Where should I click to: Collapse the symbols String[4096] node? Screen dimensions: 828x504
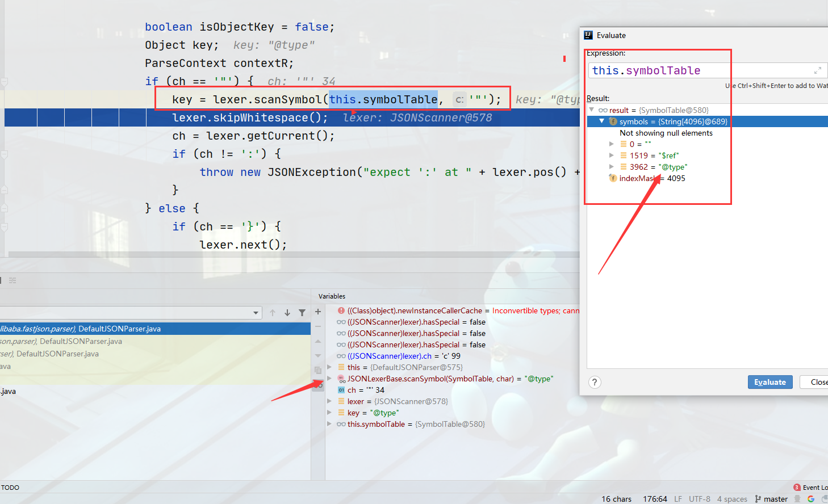tap(602, 121)
